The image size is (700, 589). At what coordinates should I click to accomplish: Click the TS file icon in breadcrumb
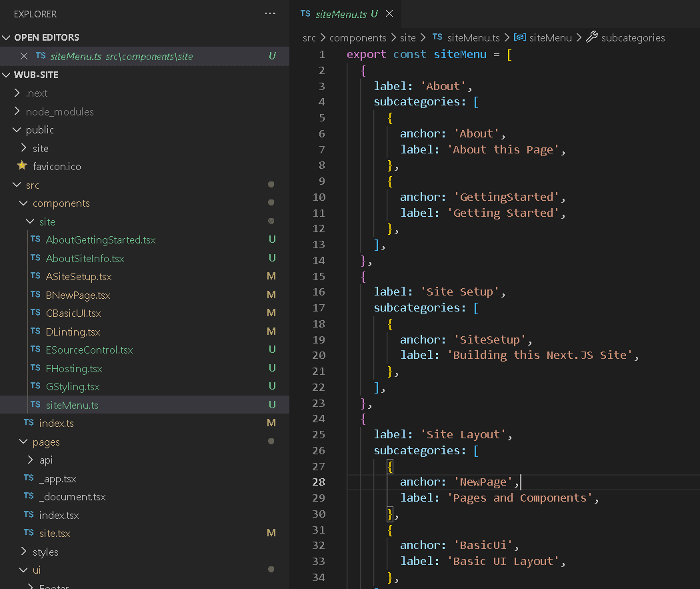click(437, 38)
